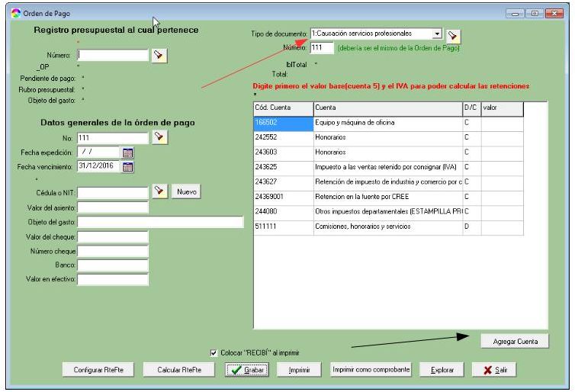Select account code cell 24369001
The height and width of the screenshot is (392, 575).
[x=284, y=198]
